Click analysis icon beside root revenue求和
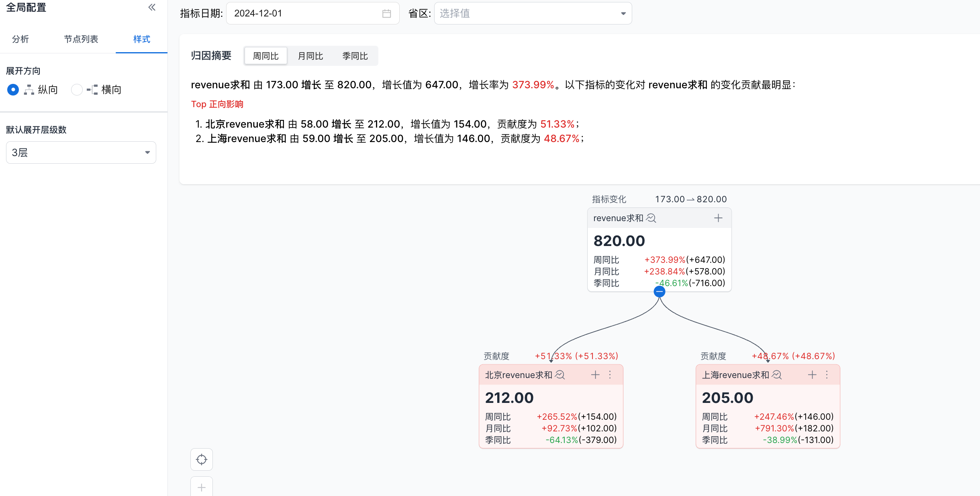Image resolution: width=980 pixels, height=496 pixels. [651, 218]
